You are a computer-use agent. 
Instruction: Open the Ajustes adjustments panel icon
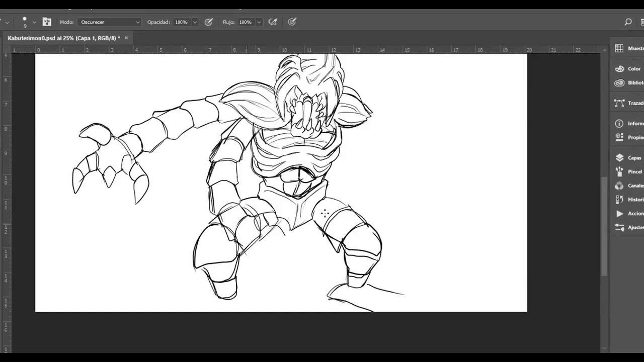619,227
